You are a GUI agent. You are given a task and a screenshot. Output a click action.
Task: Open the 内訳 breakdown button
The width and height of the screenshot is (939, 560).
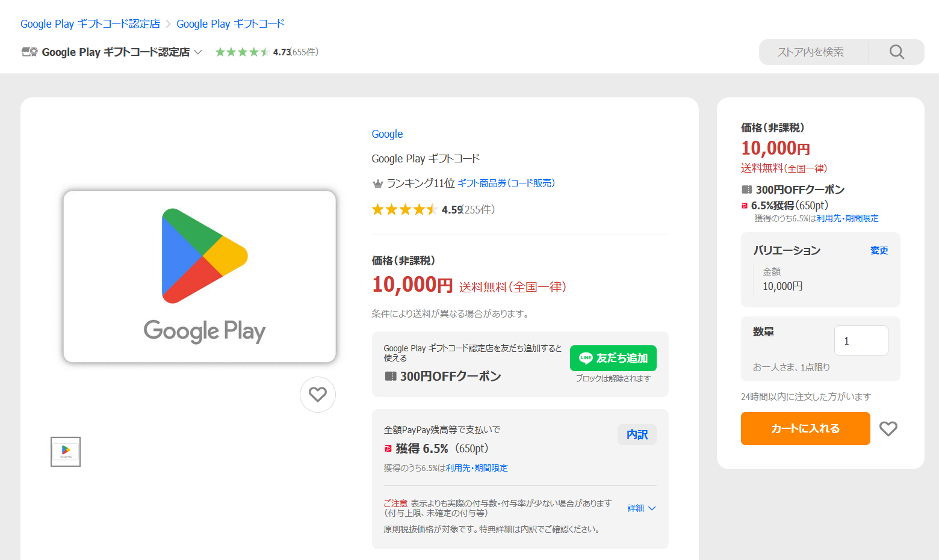click(637, 434)
